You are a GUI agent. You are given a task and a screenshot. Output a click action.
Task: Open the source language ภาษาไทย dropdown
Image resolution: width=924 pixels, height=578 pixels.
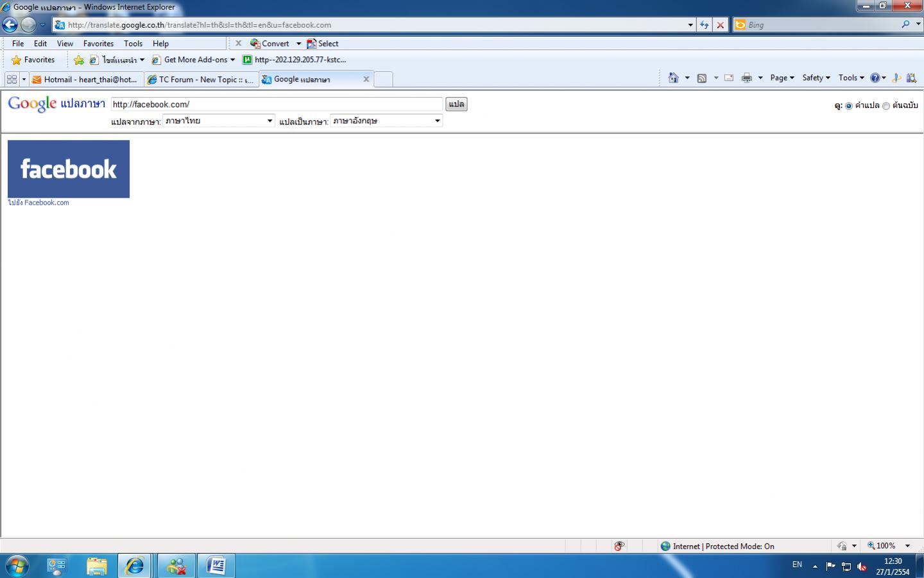coord(219,121)
